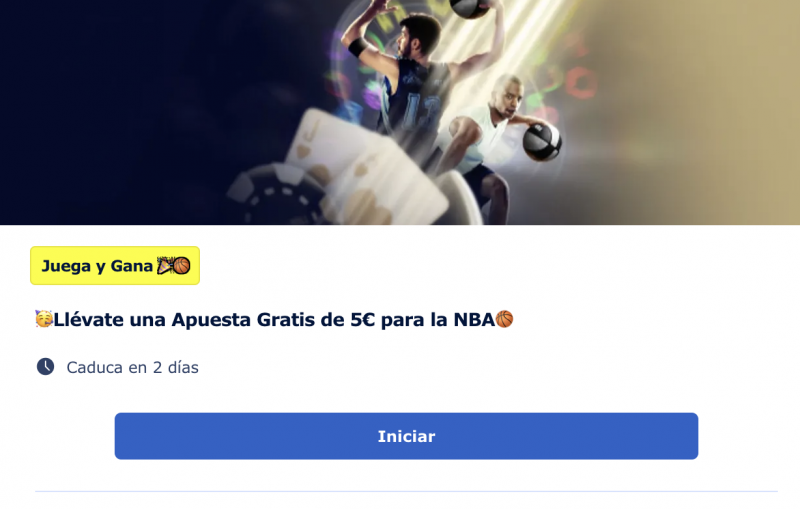Click the basketball emoji after NBA
Screen dimensions: 800x509
tap(504, 319)
